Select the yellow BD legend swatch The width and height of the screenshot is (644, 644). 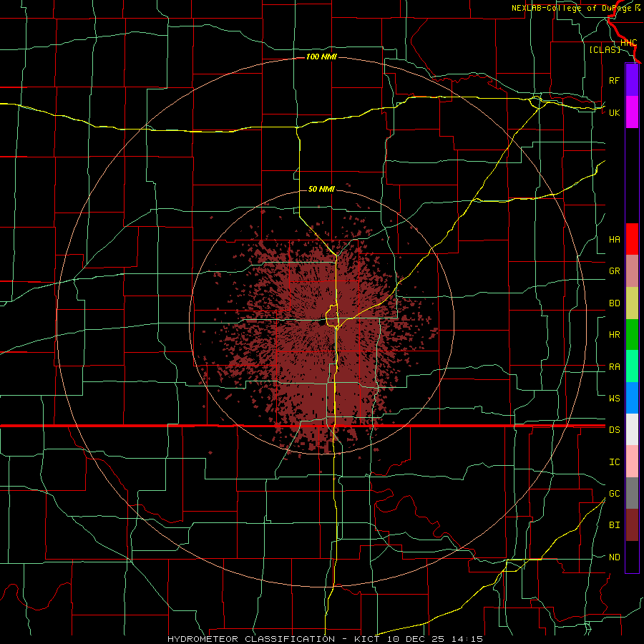(632, 303)
